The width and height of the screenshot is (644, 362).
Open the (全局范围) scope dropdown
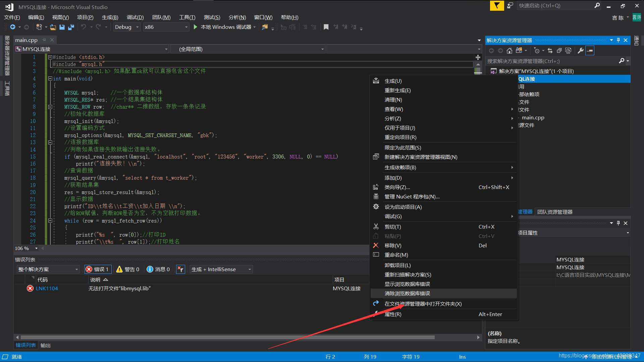coord(248,49)
